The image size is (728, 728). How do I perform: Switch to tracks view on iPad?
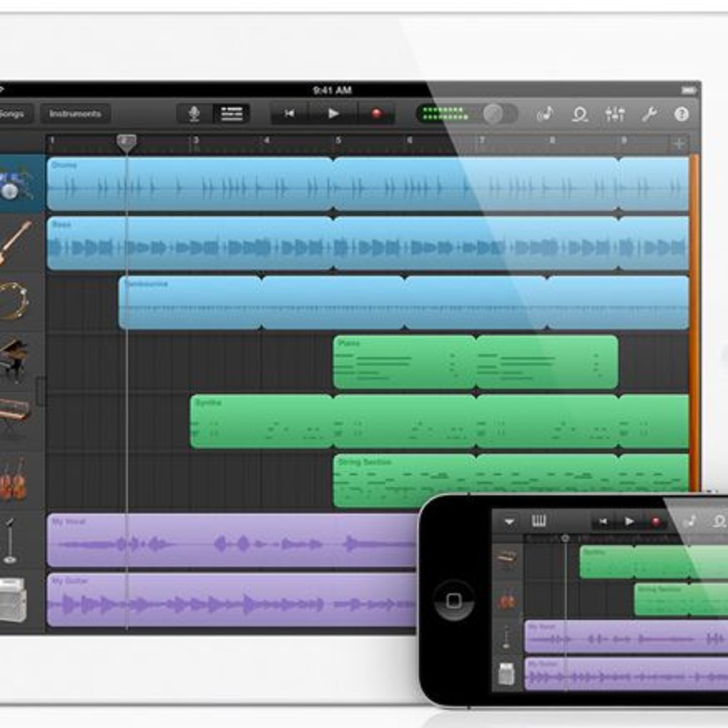pos(231,114)
